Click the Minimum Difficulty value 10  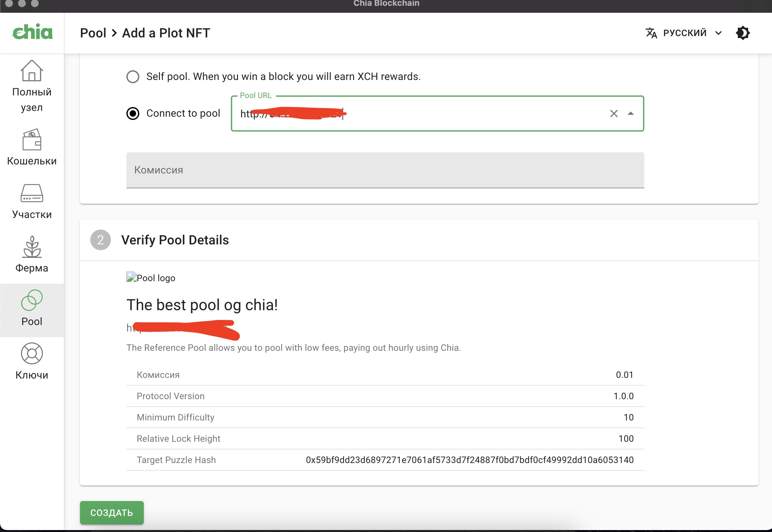tap(628, 417)
